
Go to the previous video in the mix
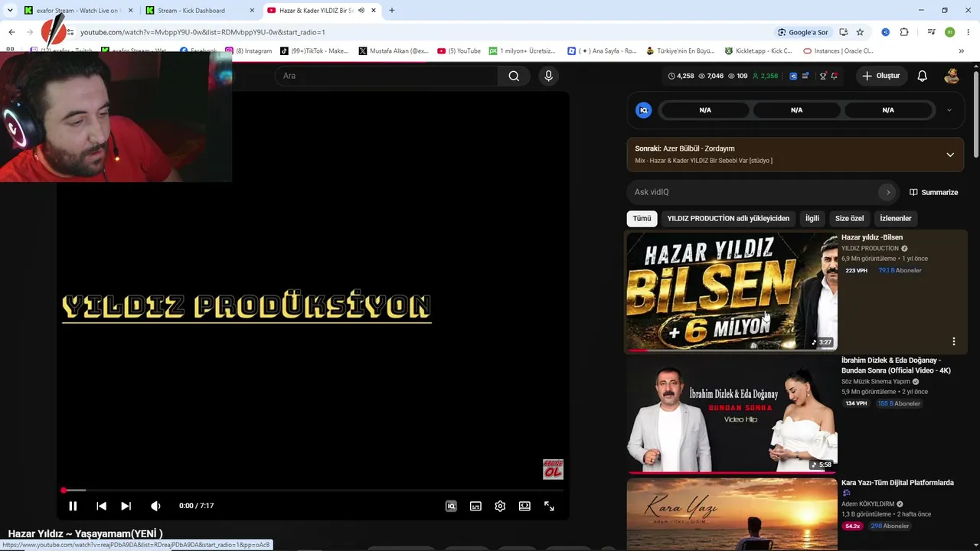click(x=101, y=506)
